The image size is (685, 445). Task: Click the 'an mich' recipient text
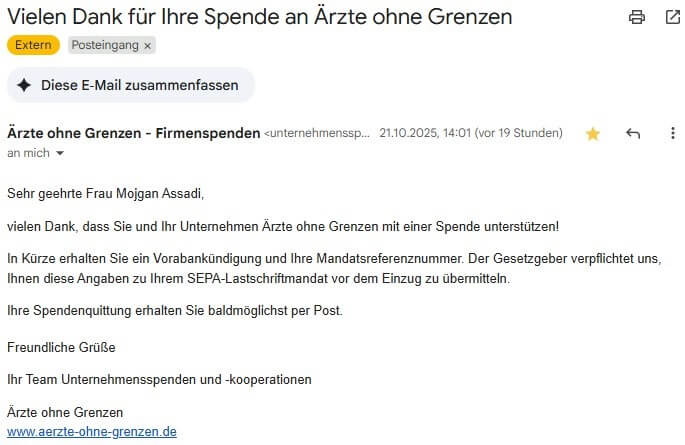point(28,153)
